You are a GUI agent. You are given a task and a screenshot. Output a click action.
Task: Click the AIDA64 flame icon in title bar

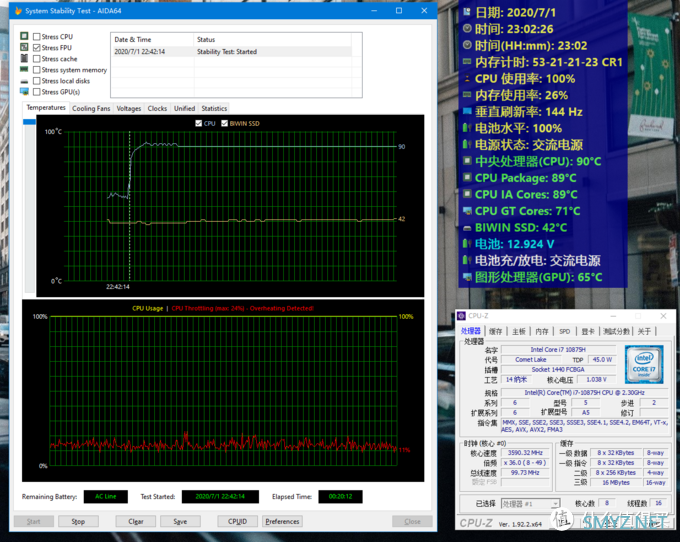point(18,11)
